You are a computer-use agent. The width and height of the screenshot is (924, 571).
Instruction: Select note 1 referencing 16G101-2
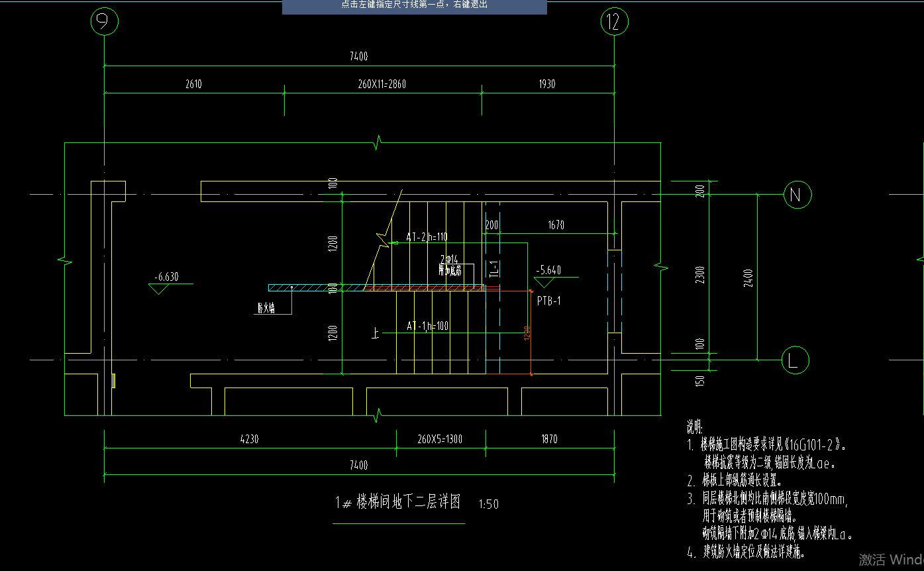pyautogui.click(x=767, y=445)
